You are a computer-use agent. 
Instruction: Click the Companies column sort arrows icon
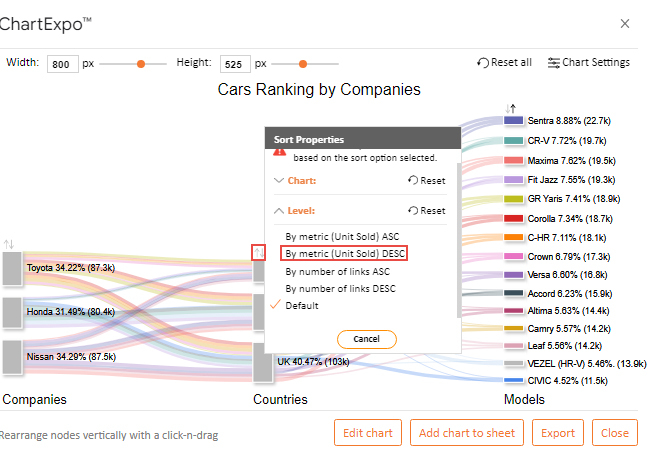tap(9, 244)
